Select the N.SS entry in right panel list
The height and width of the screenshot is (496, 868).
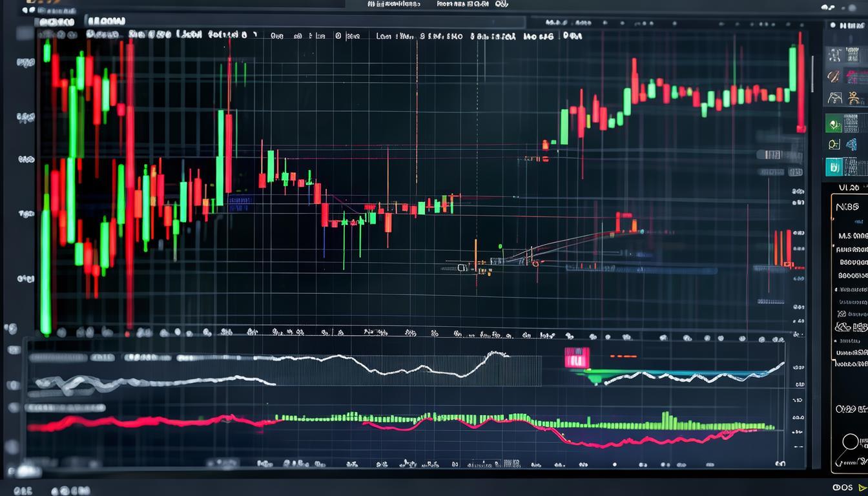[x=847, y=207]
